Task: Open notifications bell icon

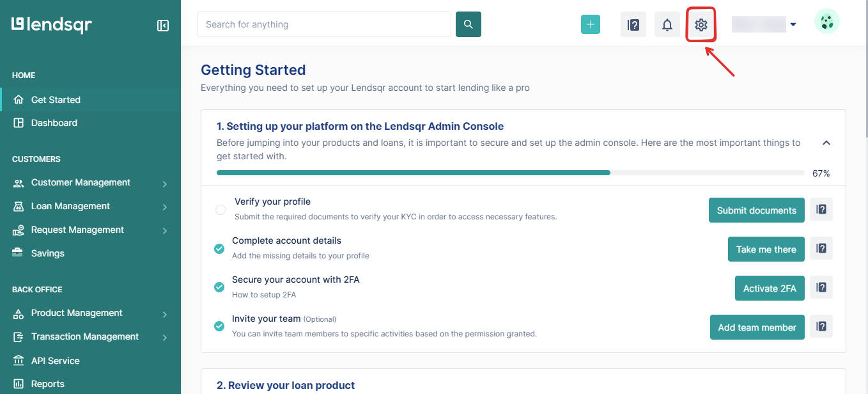Action: point(667,25)
